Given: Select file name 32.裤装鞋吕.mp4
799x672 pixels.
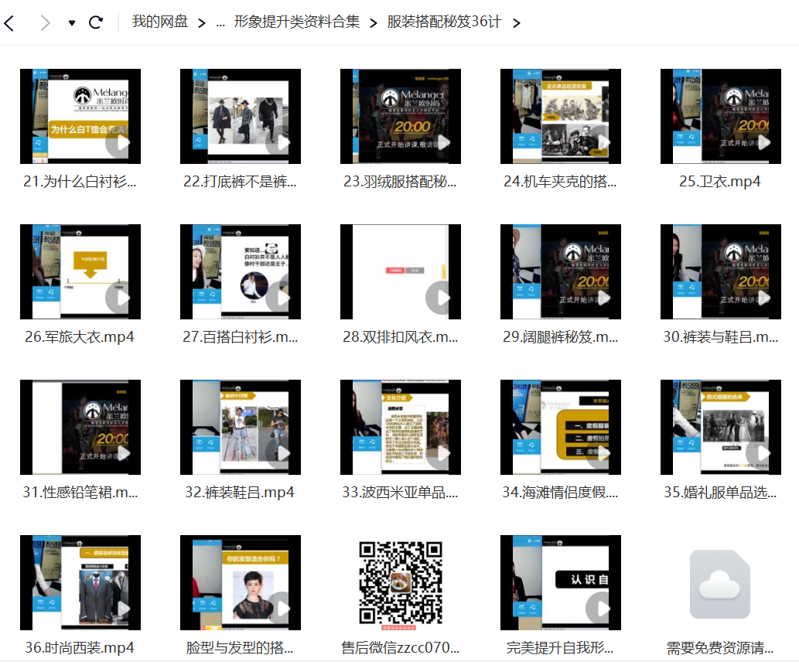Looking at the screenshot, I should [240, 492].
